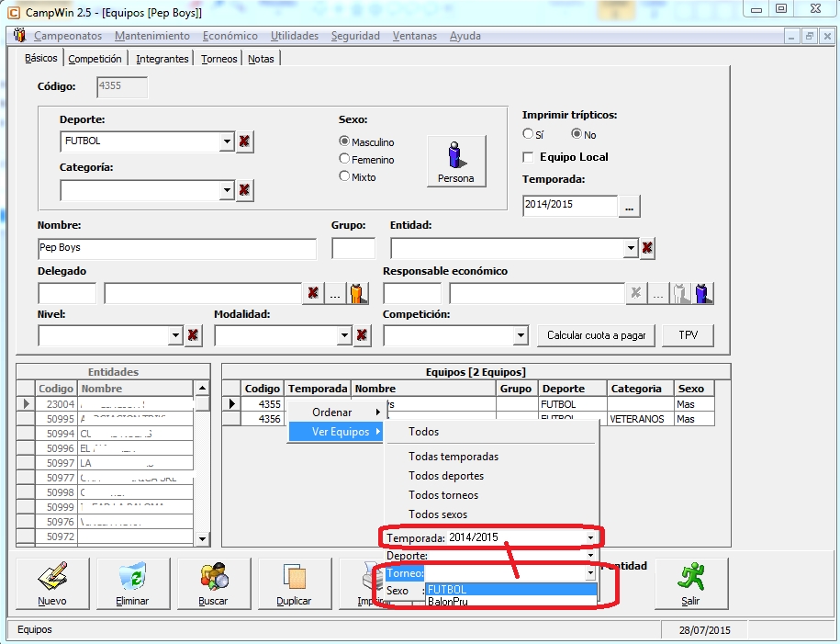The image size is (840, 644).
Task: Select Masculino radio button
Action: (x=344, y=141)
